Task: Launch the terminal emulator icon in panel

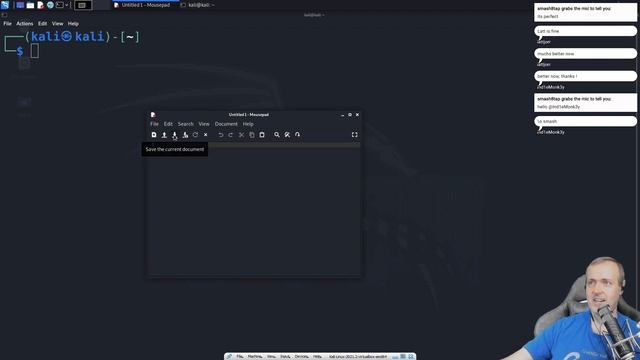Action: pos(60,5)
